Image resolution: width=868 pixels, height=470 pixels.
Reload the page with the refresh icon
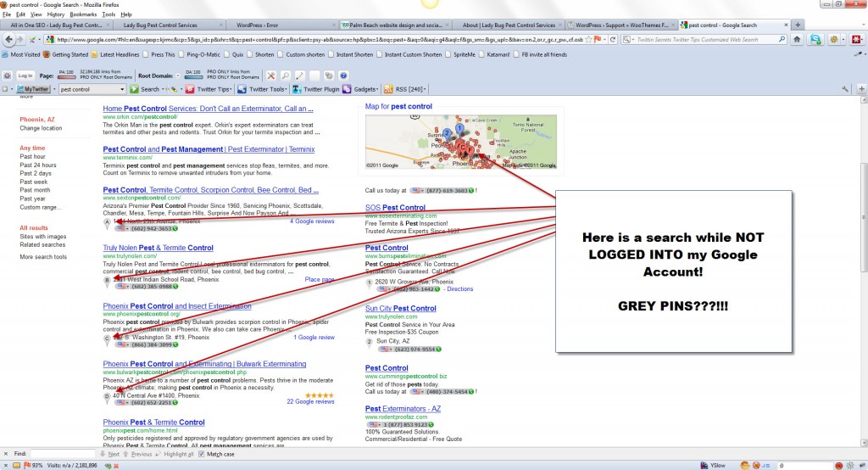click(613, 39)
